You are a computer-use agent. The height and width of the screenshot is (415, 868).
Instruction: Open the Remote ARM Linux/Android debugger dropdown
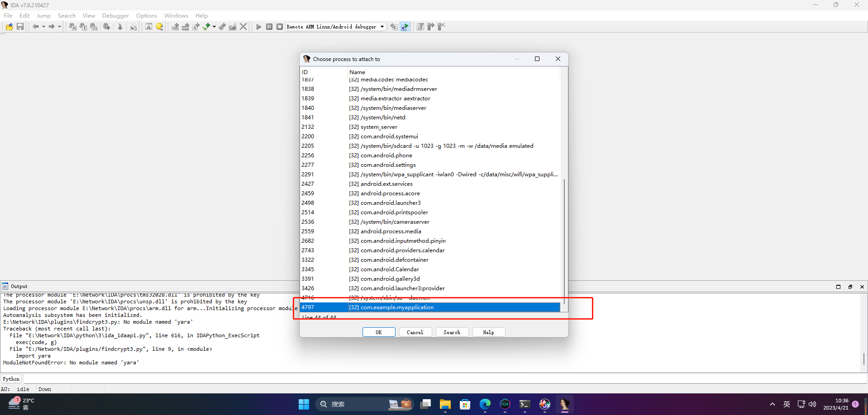point(336,27)
